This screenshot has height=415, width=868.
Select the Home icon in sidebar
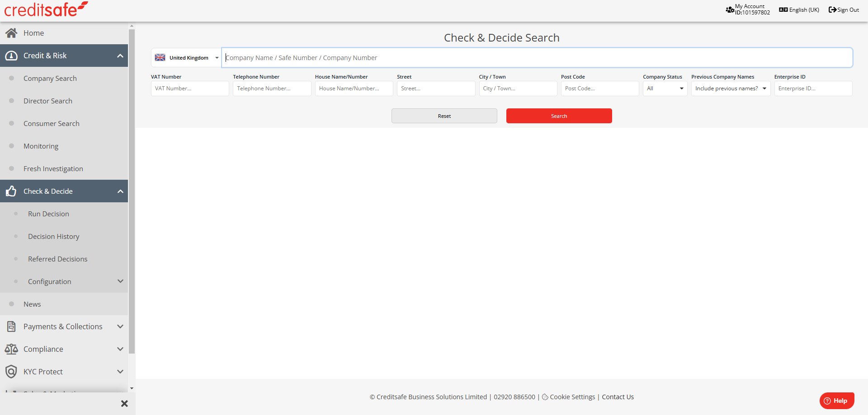click(11, 33)
